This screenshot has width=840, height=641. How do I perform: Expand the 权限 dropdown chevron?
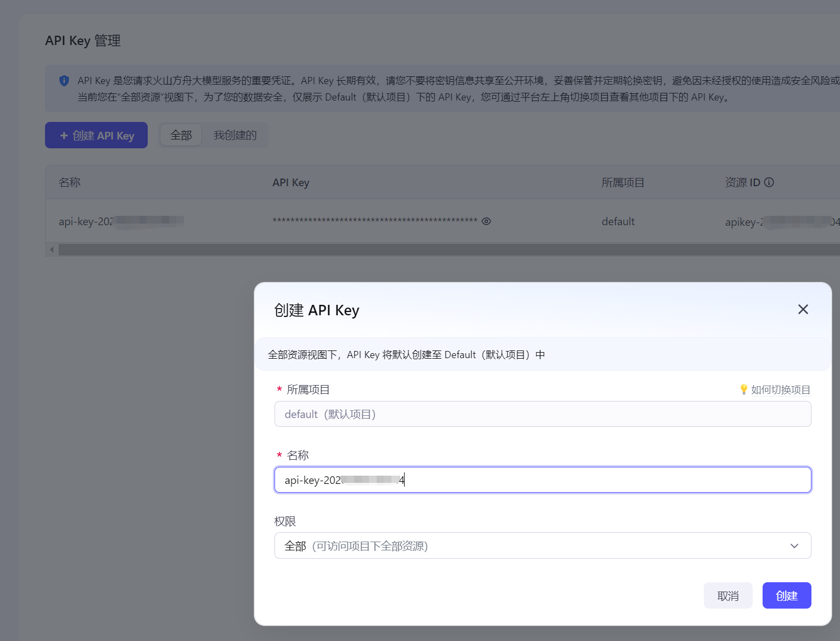click(794, 545)
